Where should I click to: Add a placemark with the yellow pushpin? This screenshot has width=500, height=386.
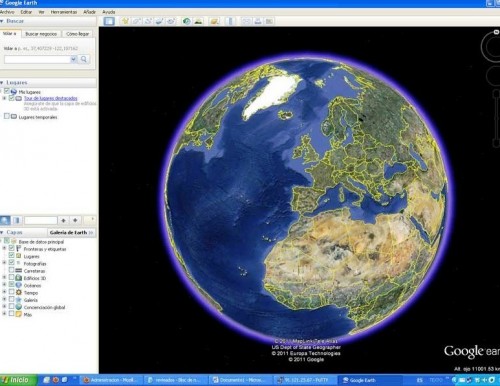point(125,21)
